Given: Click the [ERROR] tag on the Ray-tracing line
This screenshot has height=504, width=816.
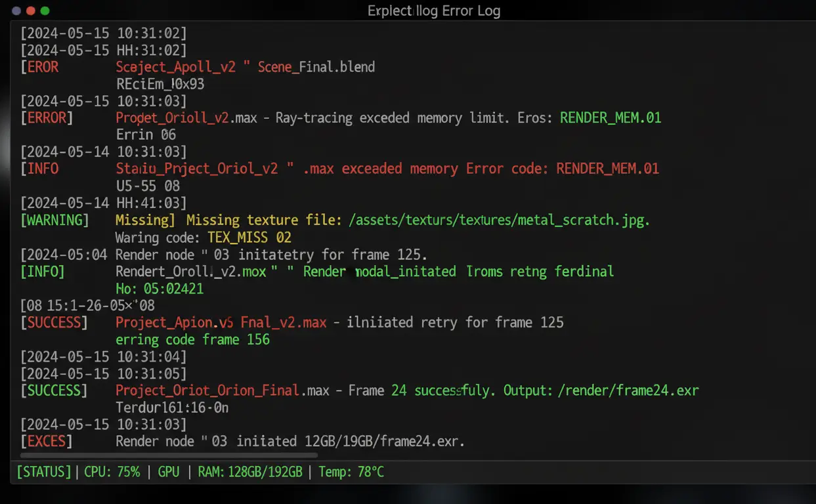Looking at the screenshot, I should coord(47,117).
